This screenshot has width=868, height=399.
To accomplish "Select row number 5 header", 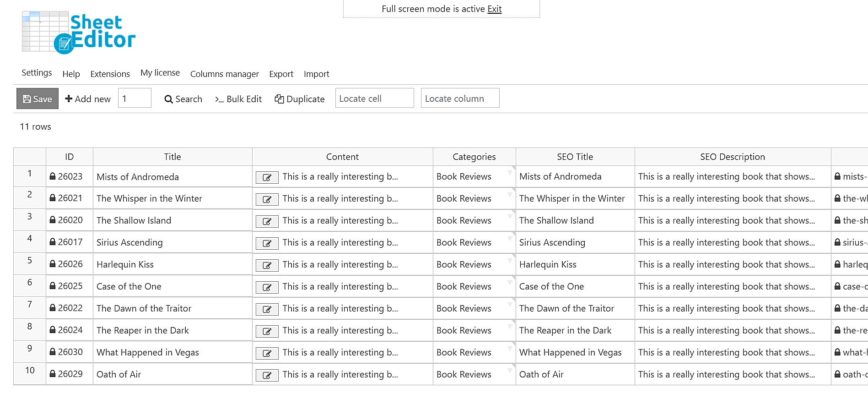I will pos(30,264).
